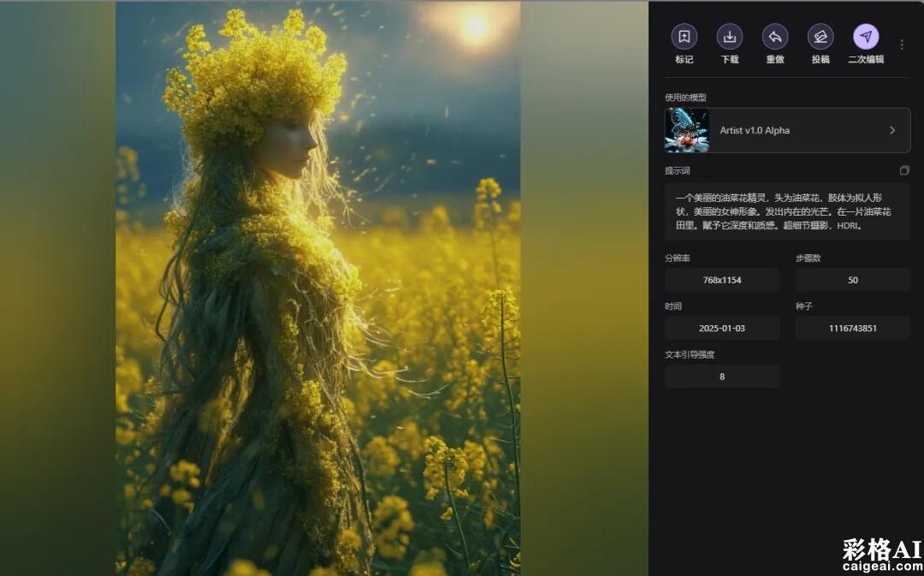
Task: Submit the artwork with 投稿 icon
Action: (820, 37)
